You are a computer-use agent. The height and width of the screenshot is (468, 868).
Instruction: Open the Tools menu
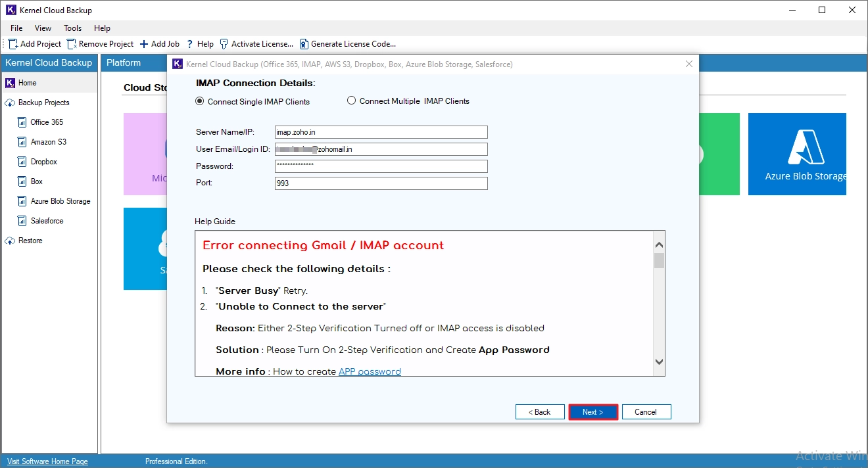coord(72,28)
